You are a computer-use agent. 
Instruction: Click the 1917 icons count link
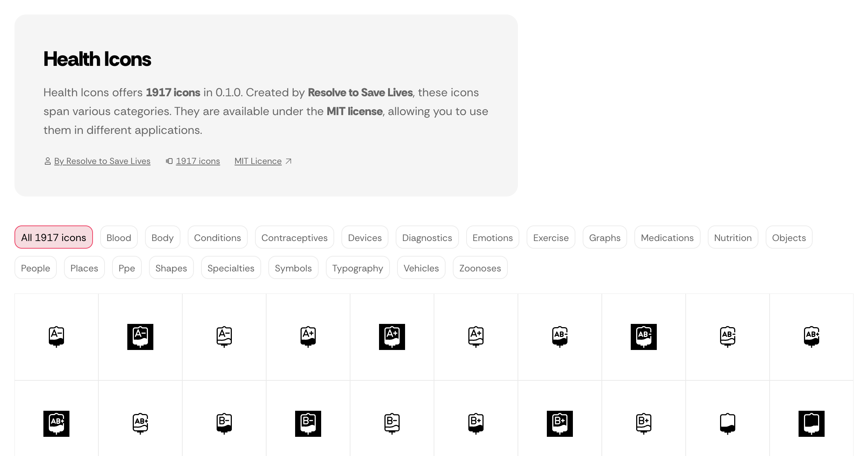pos(197,161)
